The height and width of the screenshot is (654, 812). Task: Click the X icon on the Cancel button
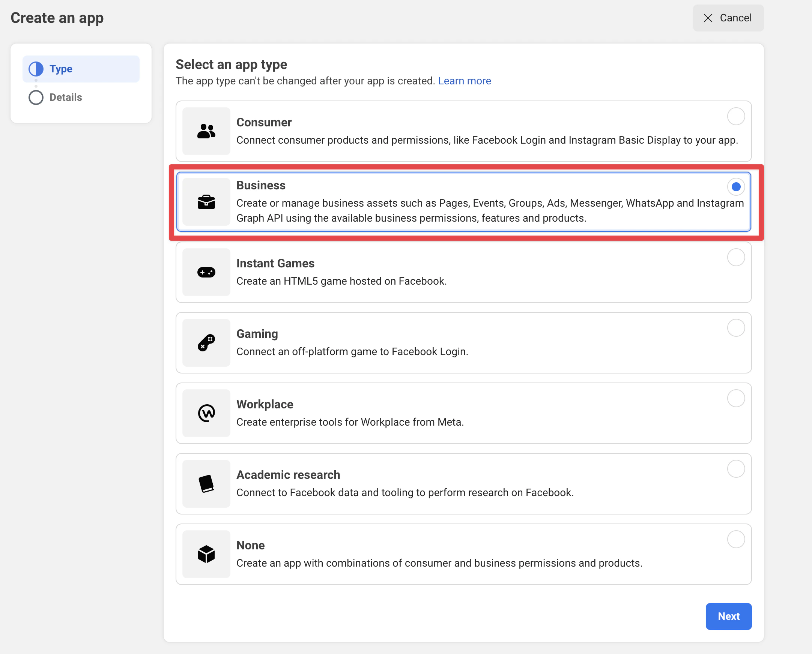pos(708,18)
